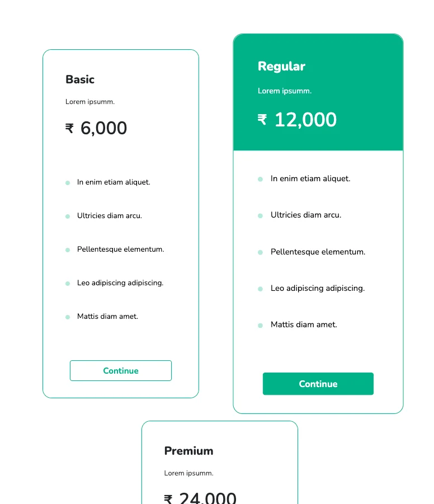Viewport: 434px width, 504px height.
Task: Select the Basic plan title
Action: [x=79, y=79]
